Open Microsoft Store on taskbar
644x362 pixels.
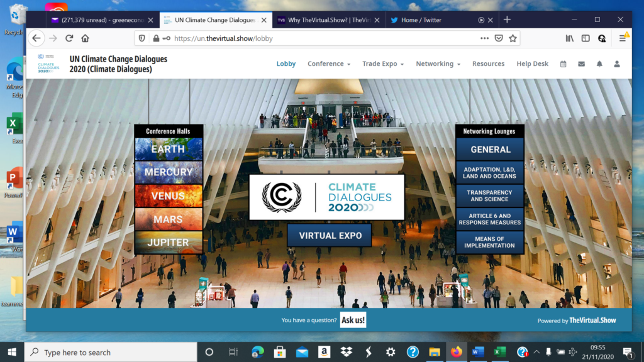coord(280,352)
